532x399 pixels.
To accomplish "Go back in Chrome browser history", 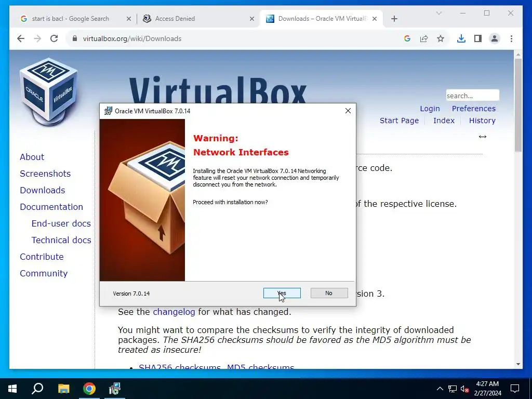I will (x=21, y=38).
